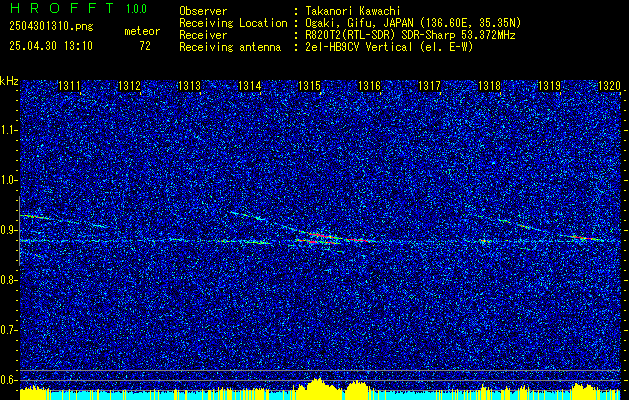Click the red meteor echo near 1315
The height and width of the screenshot is (400, 629).
pyautogui.click(x=321, y=238)
